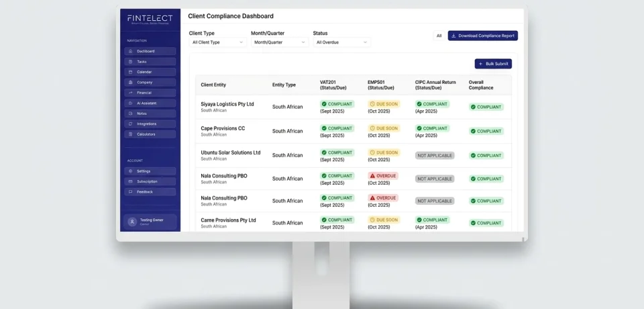Screen dimensions: 644x309
Task: Open the Dashboard icon in the sidebar
Action: coord(130,51)
